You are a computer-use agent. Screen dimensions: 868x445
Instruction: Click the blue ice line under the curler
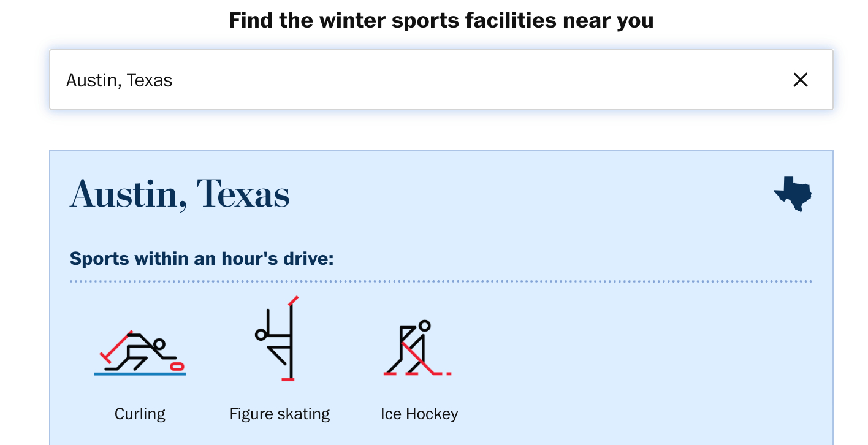(x=139, y=373)
